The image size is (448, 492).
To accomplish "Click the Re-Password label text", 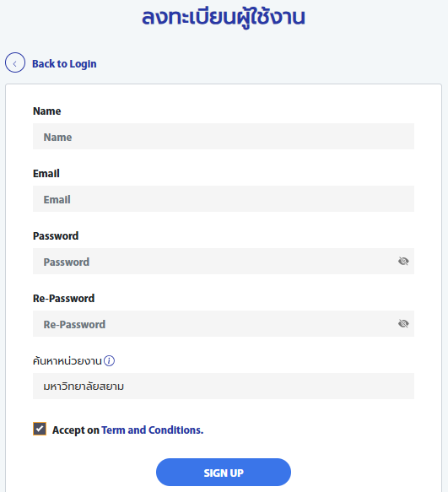I will point(63,299).
